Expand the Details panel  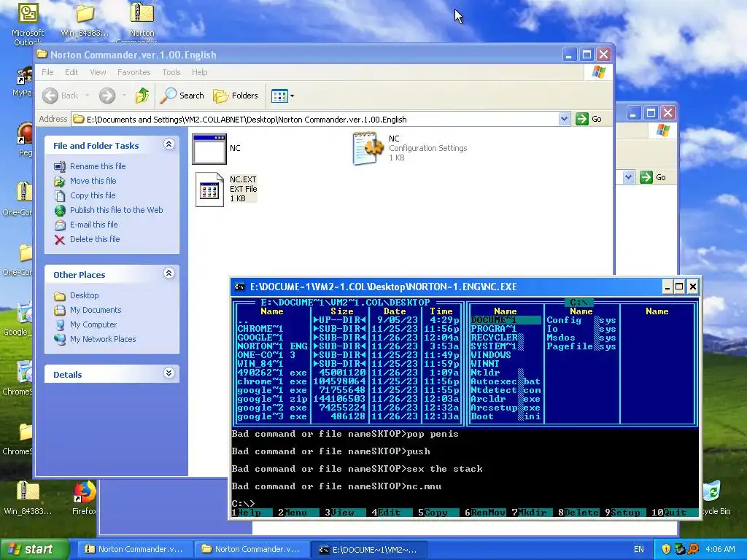click(x=169, y=373)
